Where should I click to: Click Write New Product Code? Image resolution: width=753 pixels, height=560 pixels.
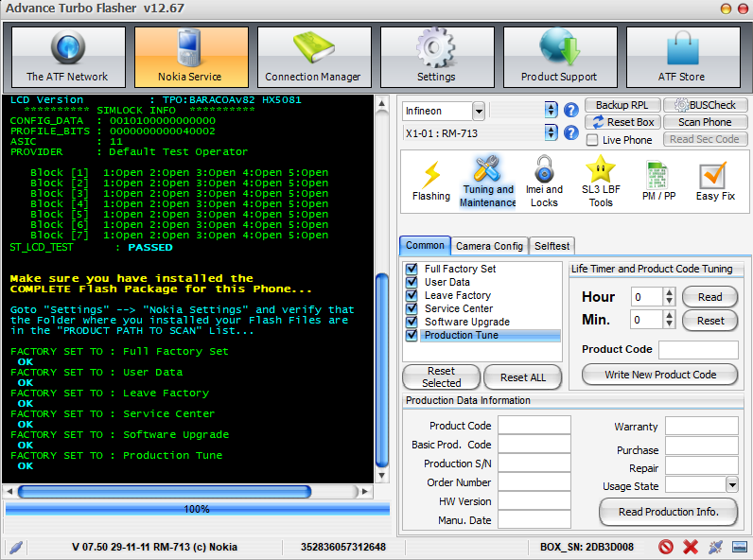[x=660, y=375]
